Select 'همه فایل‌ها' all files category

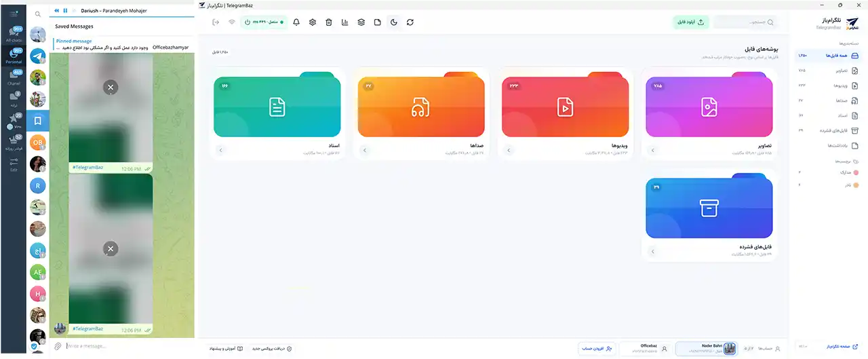(829, 56)
